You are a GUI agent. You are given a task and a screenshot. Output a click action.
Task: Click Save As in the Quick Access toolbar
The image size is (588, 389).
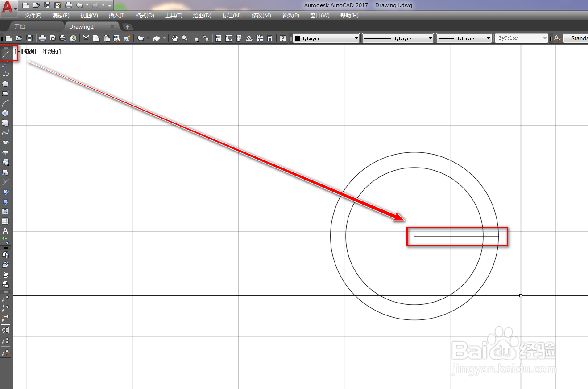click(x=58, y=5)
